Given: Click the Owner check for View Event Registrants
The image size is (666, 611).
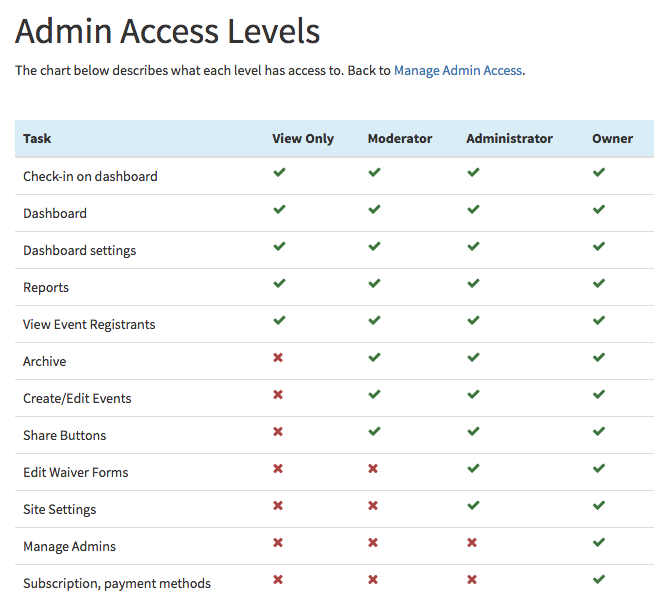Looking at the screenshot, I should [x=599, y=320].
